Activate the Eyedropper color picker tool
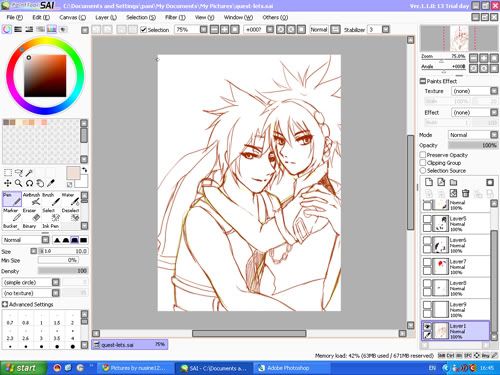The image size is (500, 375). [x=51, y=183]
